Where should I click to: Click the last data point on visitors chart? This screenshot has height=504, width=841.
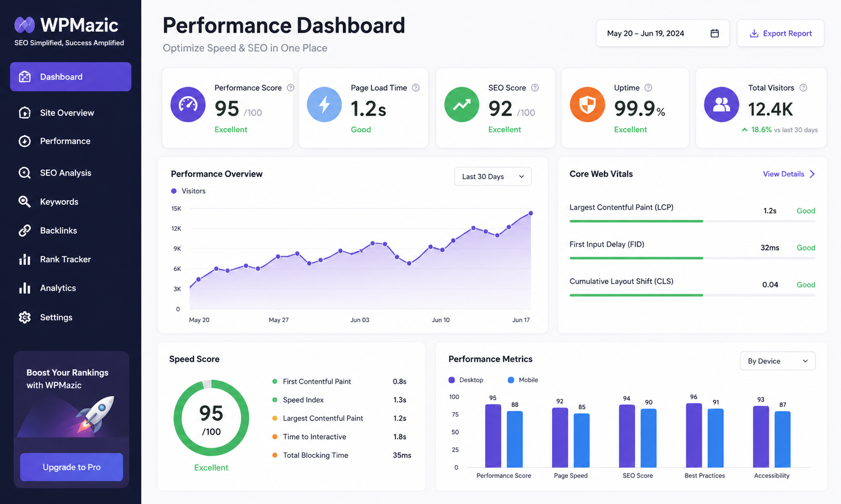tap(531, 213)
